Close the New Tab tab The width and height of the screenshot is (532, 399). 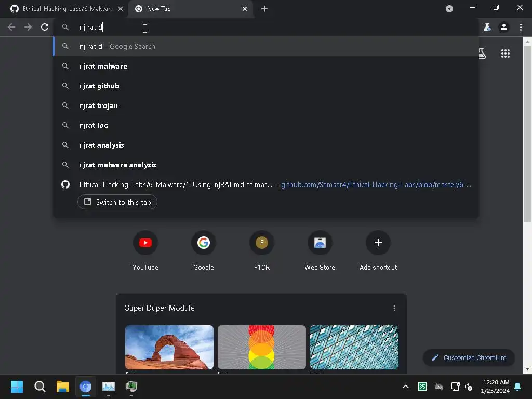click(x=245, y=9)
